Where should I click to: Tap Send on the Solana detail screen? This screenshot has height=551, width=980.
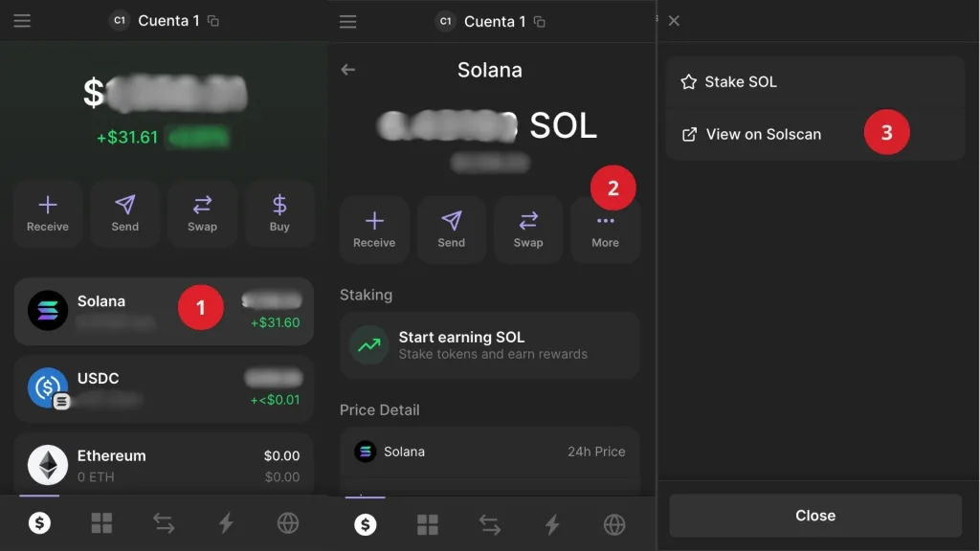(452, 230)
